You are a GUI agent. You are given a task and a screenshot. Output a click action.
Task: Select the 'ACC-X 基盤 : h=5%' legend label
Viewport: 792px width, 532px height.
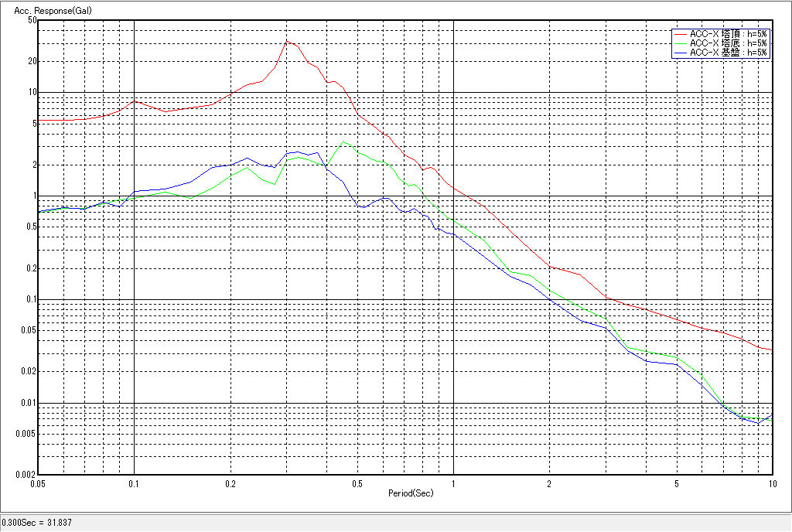tap(728, 53)
